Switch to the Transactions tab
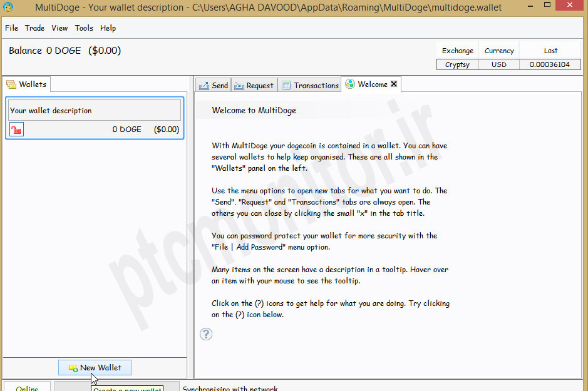This screenshot has height=391, width=588. [x=309, y=85]
